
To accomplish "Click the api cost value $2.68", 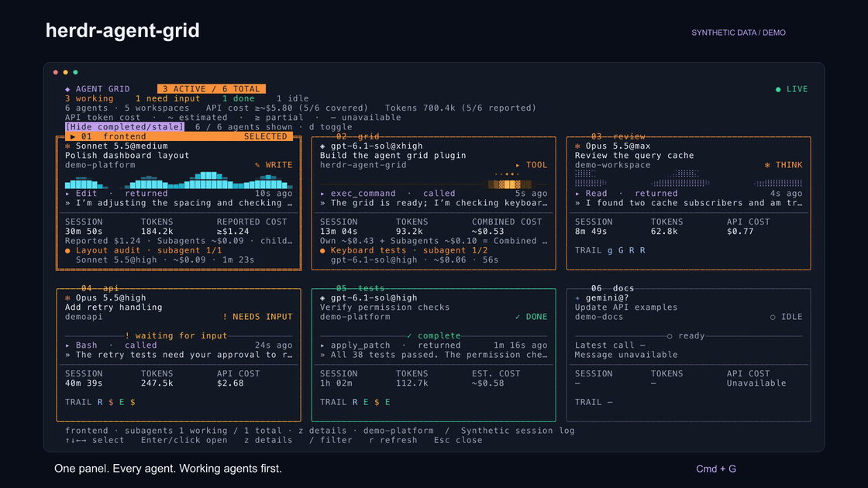I will [x=230, y=383].
